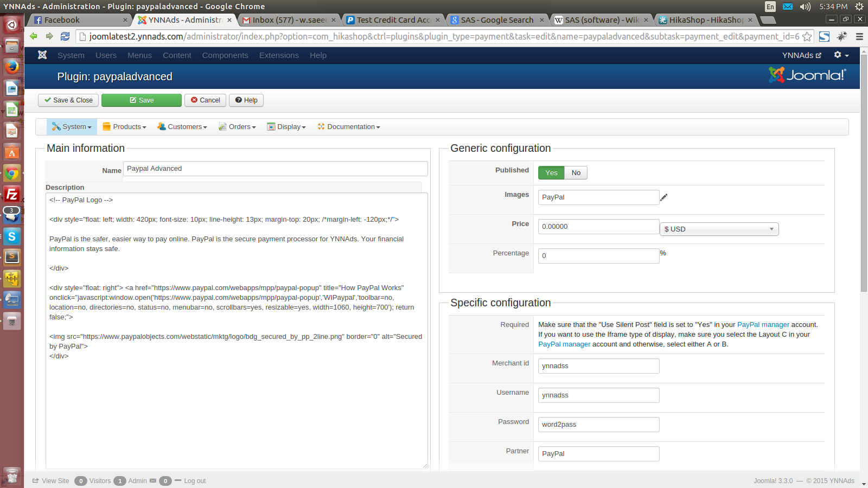Open the Joomla Users menu
Viewport: 868px width, 488px height.
pyautogui.click(x=106, y=55)
